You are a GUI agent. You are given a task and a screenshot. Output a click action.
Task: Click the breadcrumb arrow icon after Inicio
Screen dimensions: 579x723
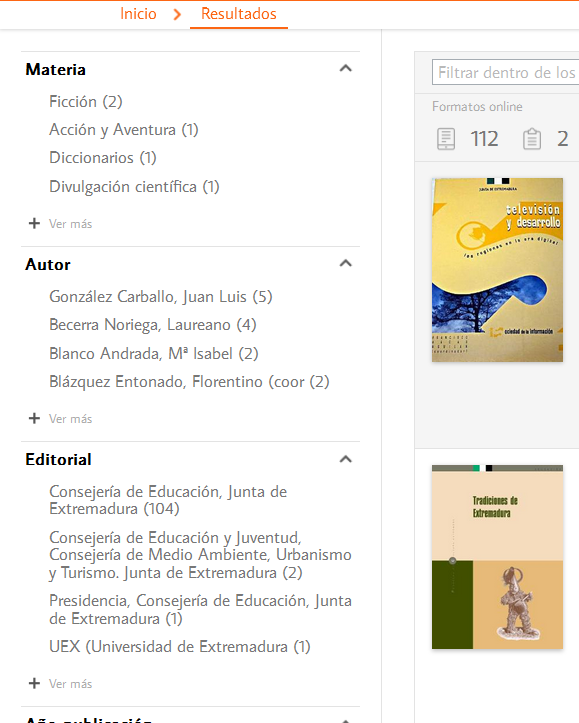pos(177,14)
